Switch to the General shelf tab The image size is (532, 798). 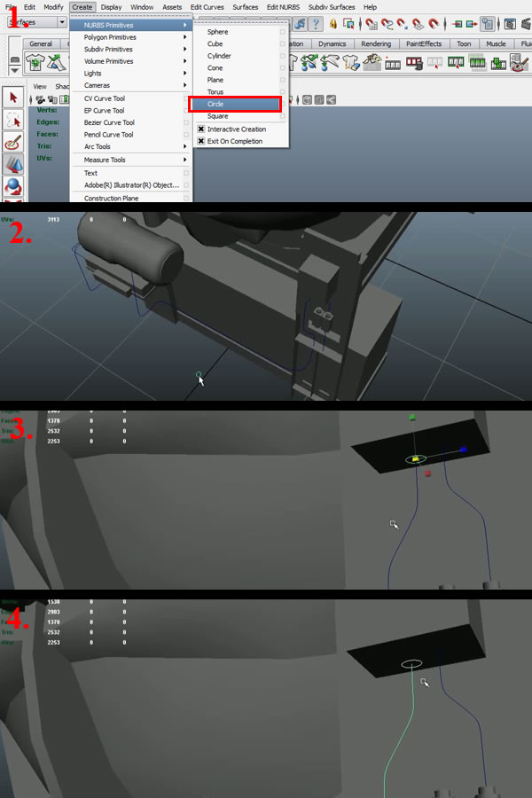pyautogui.click(x=41, y=43)
